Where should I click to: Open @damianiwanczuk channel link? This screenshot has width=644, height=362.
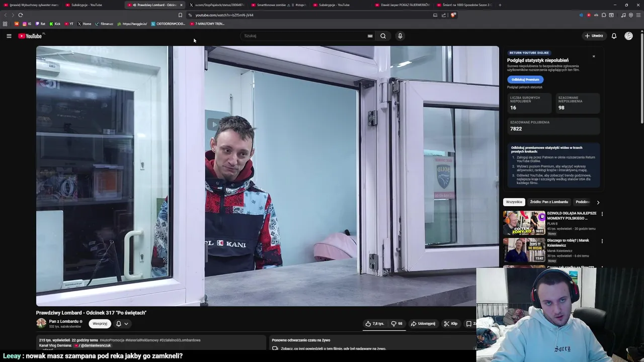pos(95,345)
